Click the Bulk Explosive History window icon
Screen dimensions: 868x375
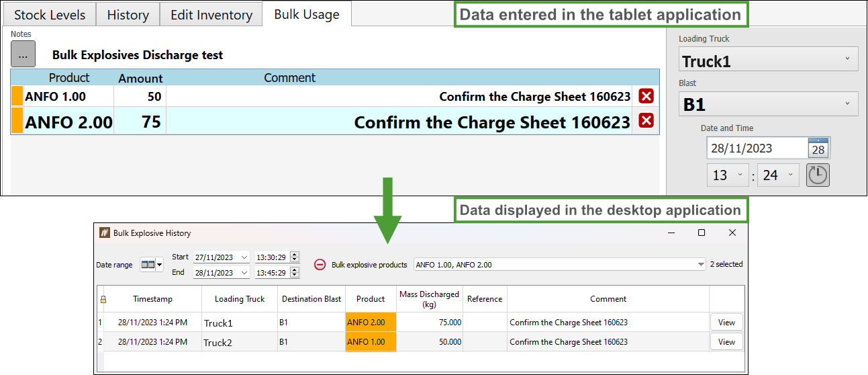104,233
